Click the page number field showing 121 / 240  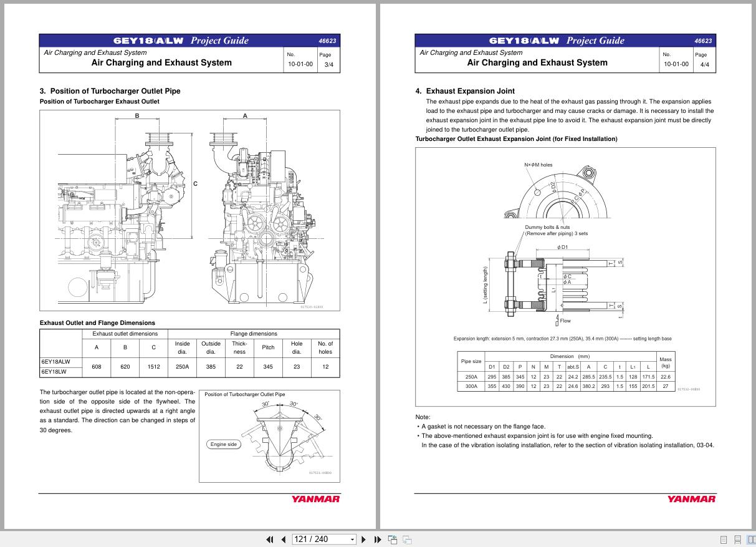[x=318, y=539]
